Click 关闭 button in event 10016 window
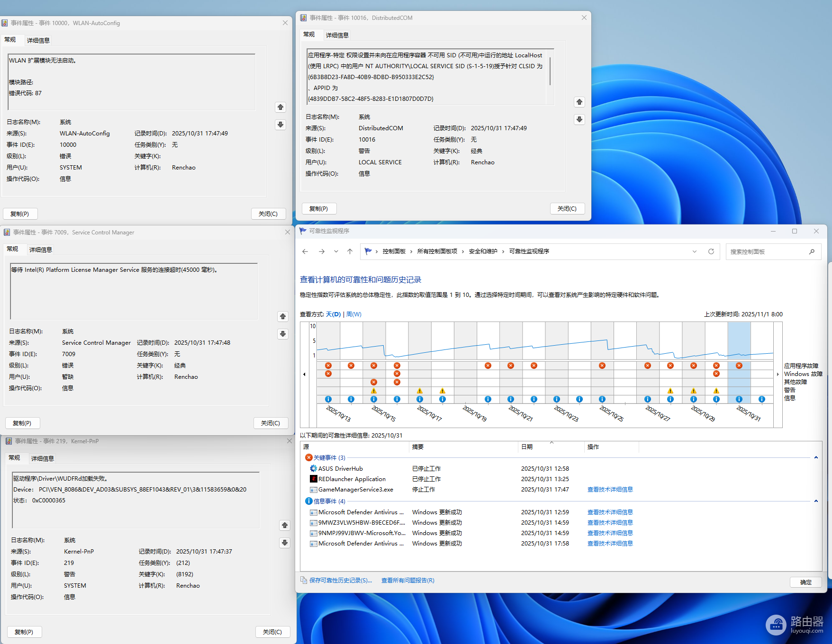Image resolution: width=832 pixels, height=644 pixels. point(567,209)
